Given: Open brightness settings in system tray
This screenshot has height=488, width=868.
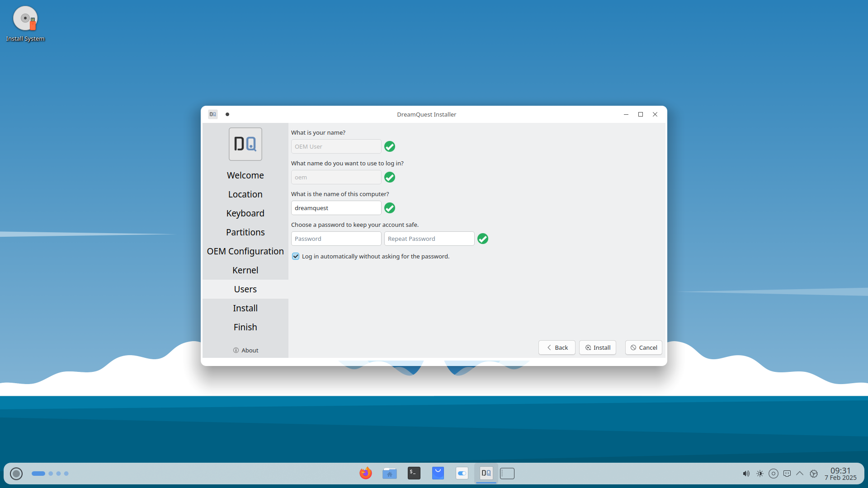Looking at the screenshot, I should pos(760,474).
